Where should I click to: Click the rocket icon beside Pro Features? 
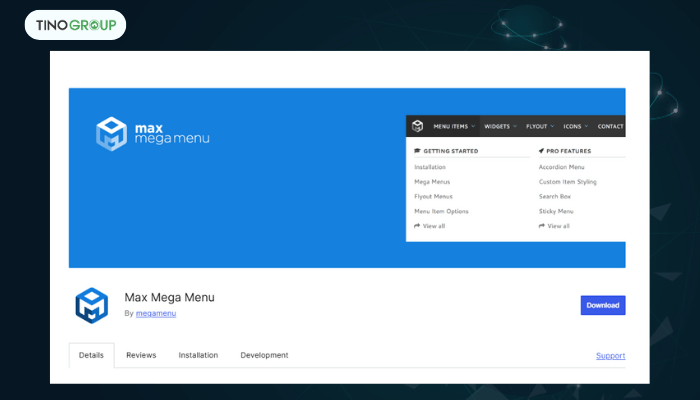click(x=541, y=151)
